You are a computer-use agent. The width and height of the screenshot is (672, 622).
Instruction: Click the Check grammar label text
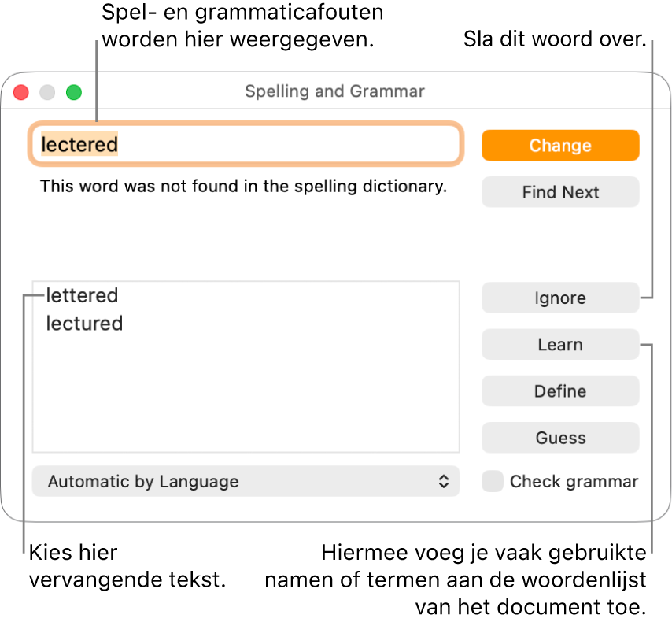click(574, 481)
